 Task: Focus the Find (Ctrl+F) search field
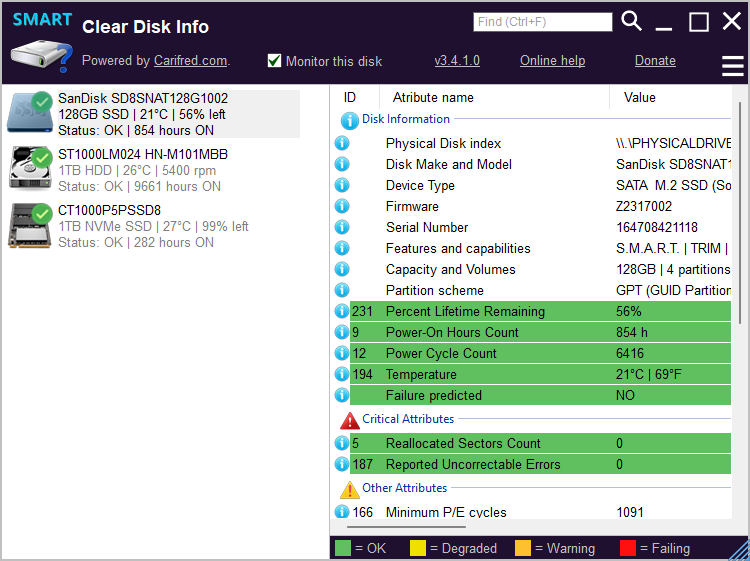542,22
